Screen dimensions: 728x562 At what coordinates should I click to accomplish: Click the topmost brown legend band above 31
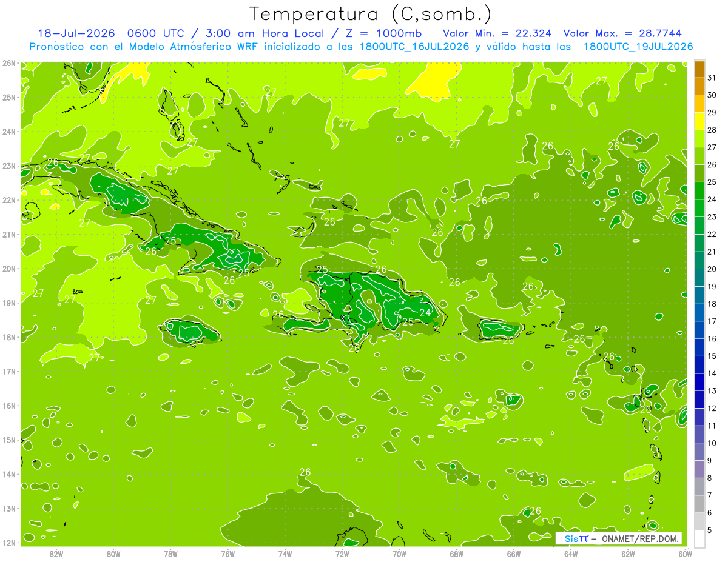pyautogui.click(x=700, y=69)
